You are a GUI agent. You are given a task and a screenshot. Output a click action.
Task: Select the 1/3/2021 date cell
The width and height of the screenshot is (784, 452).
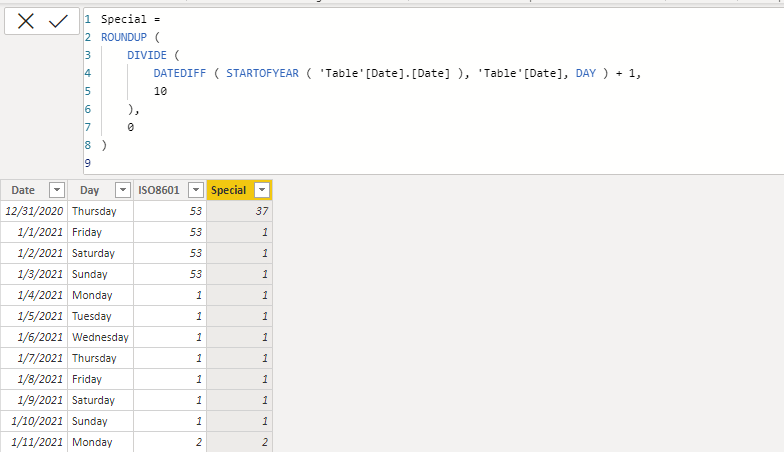pos(34,274)
